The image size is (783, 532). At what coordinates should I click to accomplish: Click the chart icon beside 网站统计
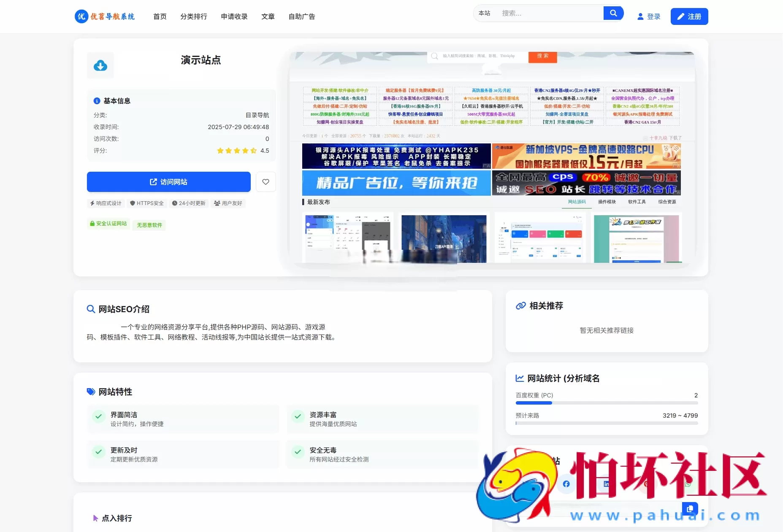[520, 378]
